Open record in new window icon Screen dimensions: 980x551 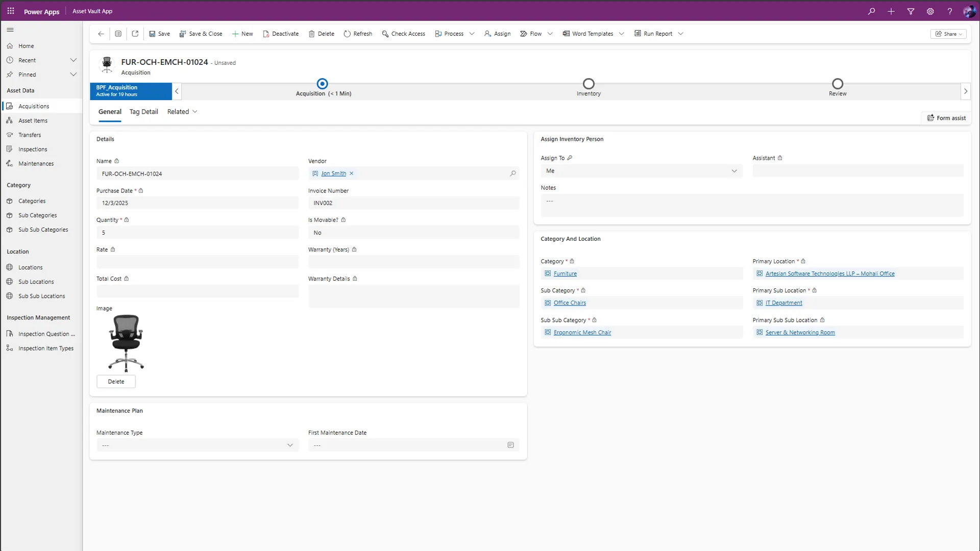pyautogui.click(x=135, y=34)
